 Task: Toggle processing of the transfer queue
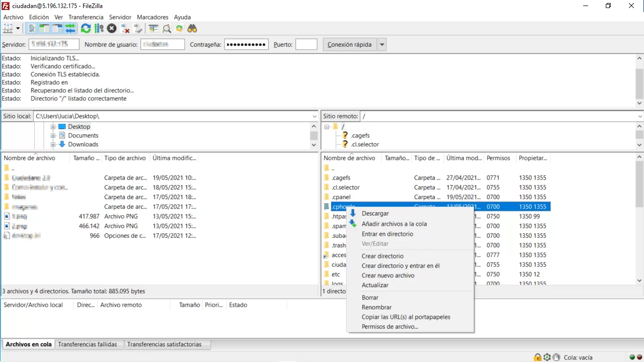(x=99, y=29)
